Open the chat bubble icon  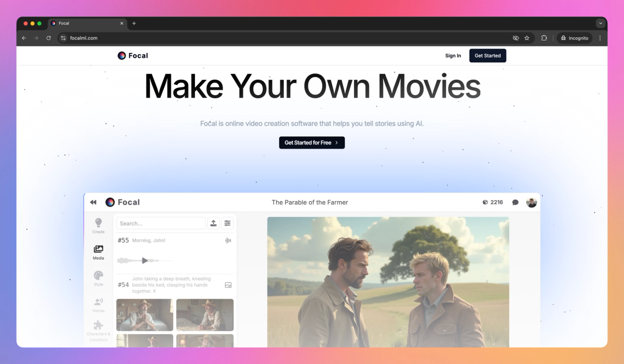click(x=515, y=202)
